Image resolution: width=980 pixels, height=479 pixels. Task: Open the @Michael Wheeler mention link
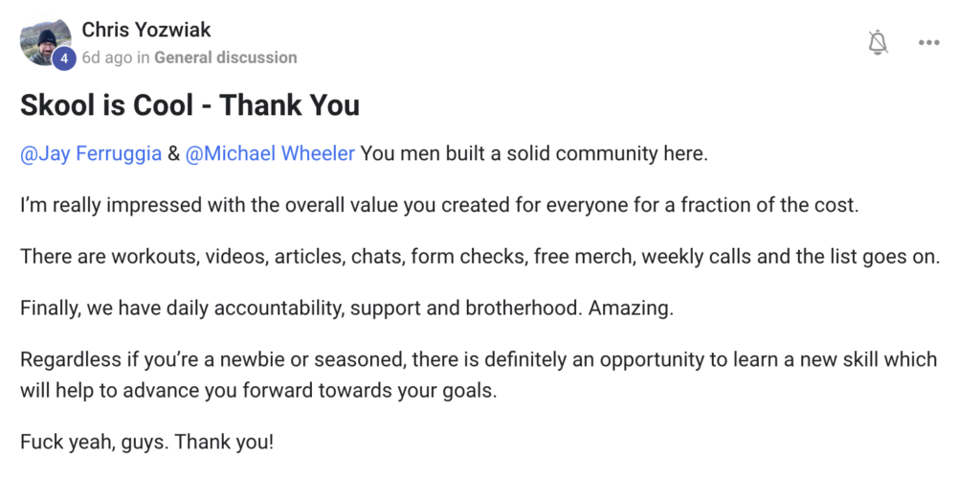pos(270,154)
